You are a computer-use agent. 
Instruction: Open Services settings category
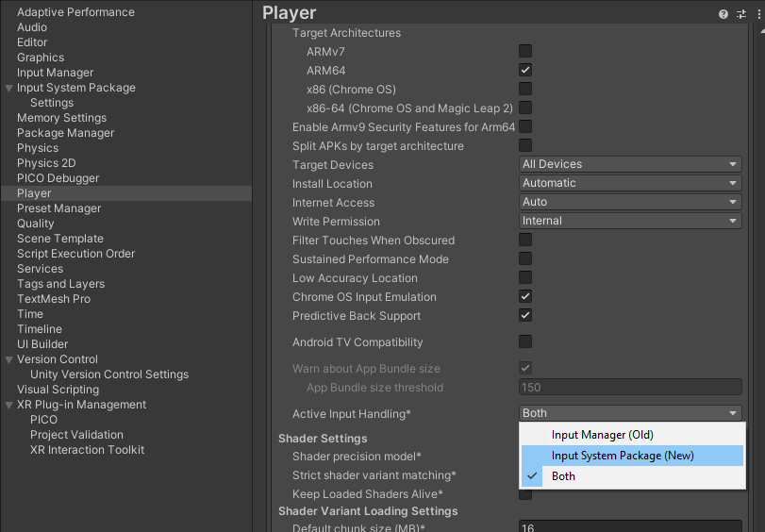click(x=40, y=269)
